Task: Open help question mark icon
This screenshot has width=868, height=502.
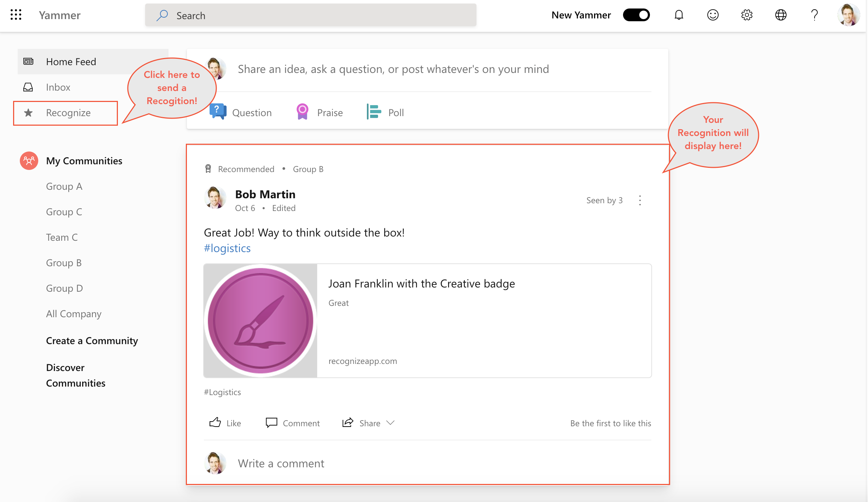Action: (814, 15)
